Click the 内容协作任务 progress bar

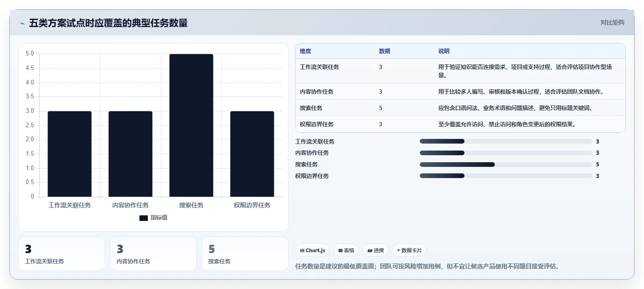pyautogui.click(x=506, y=153)
